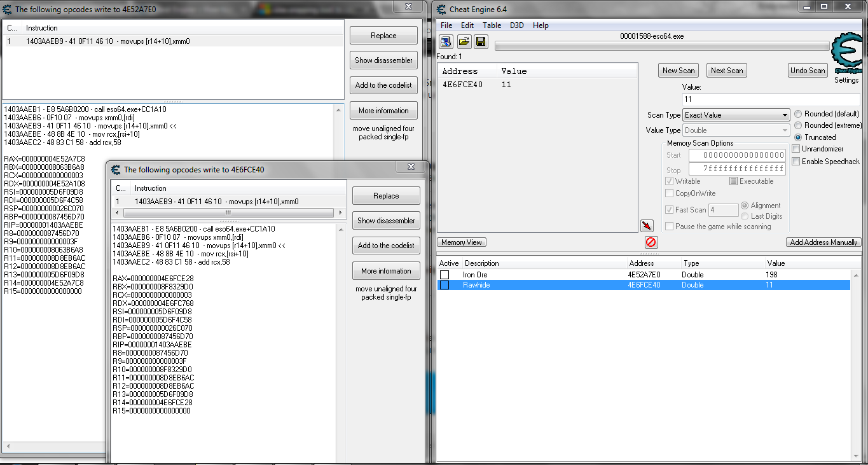Toggle the Writable checkbox

(x=669, y=181)
